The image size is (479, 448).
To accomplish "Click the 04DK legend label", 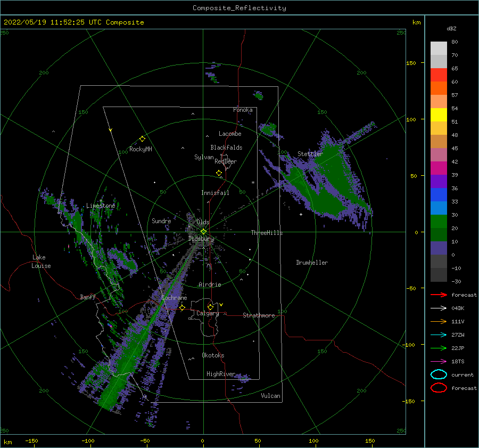I will [458, 308].
